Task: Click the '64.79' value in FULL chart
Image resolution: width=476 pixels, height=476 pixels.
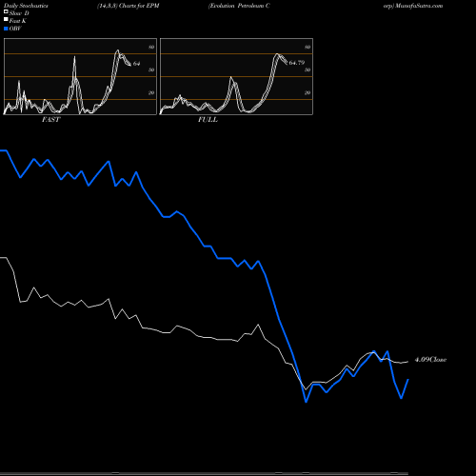Action: coord(297,63)
